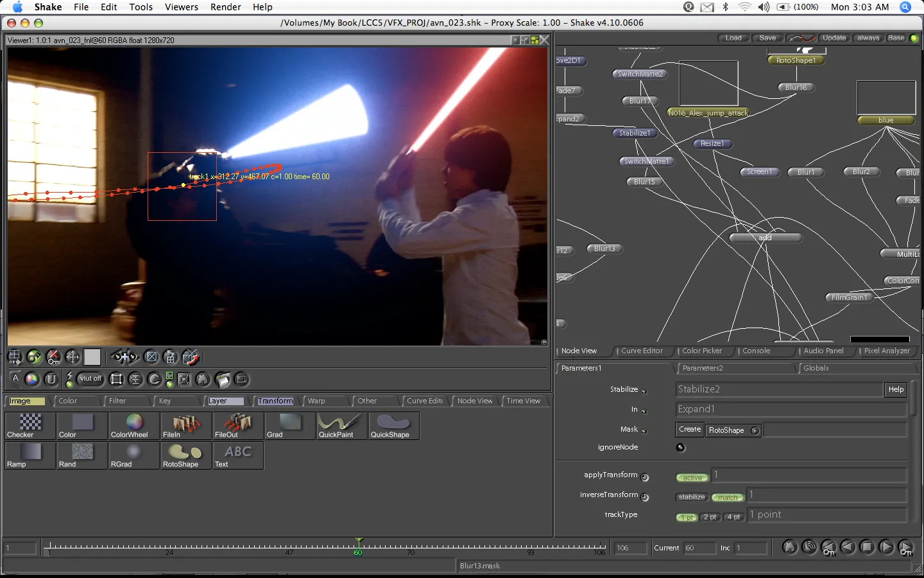The height and width of the screenshot is (578, 924).
Task: Click the U update mode viewer button
Action: [x=51, y=379]
